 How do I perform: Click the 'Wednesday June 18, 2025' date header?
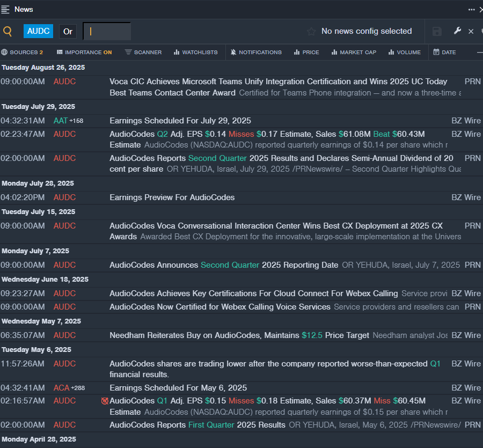tap(45, 280)
